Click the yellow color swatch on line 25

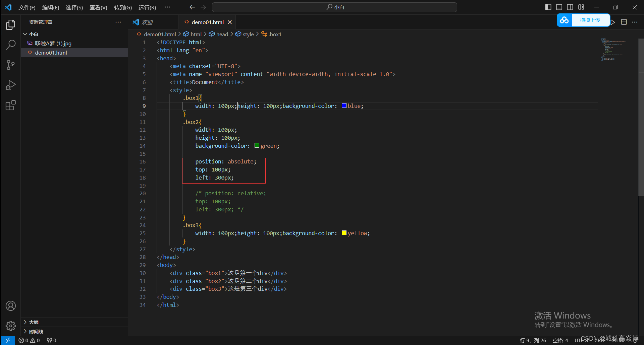tap(344, 233)
